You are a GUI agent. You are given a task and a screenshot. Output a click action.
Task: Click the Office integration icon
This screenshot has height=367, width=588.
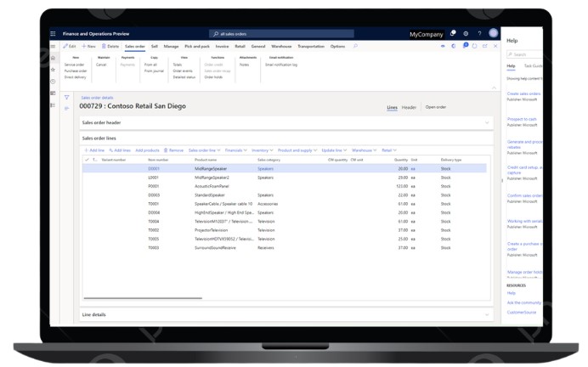[x=454, y=46]
